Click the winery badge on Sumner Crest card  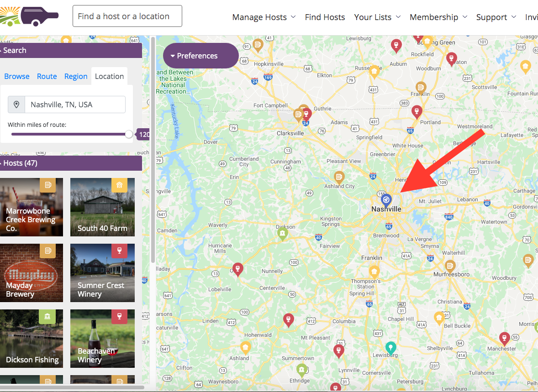(x=119, y=251)
